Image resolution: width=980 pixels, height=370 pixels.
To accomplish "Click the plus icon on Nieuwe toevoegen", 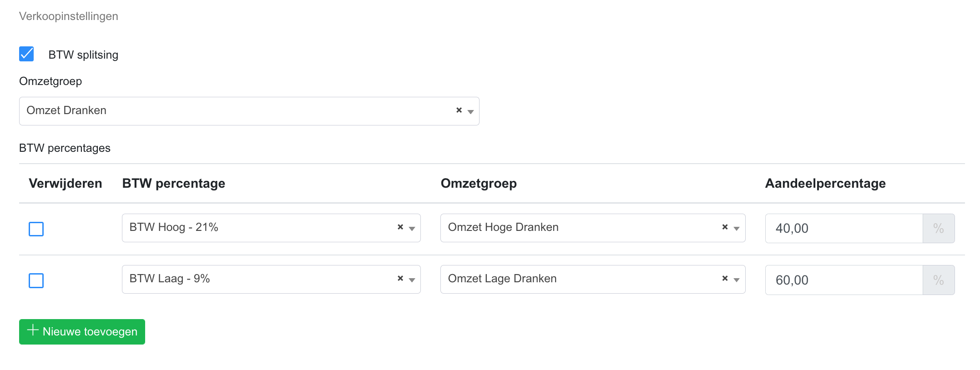I will tap(32, 330).
